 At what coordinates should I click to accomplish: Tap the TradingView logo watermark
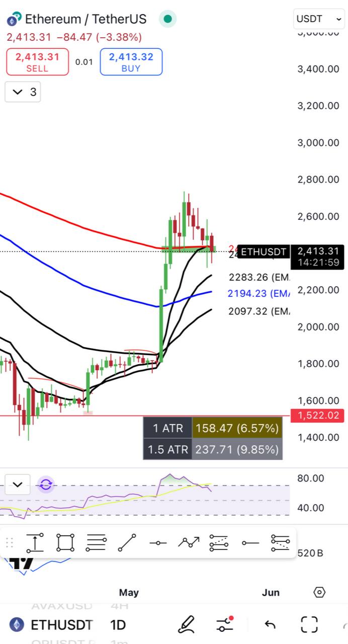click(x=23, y=563)
